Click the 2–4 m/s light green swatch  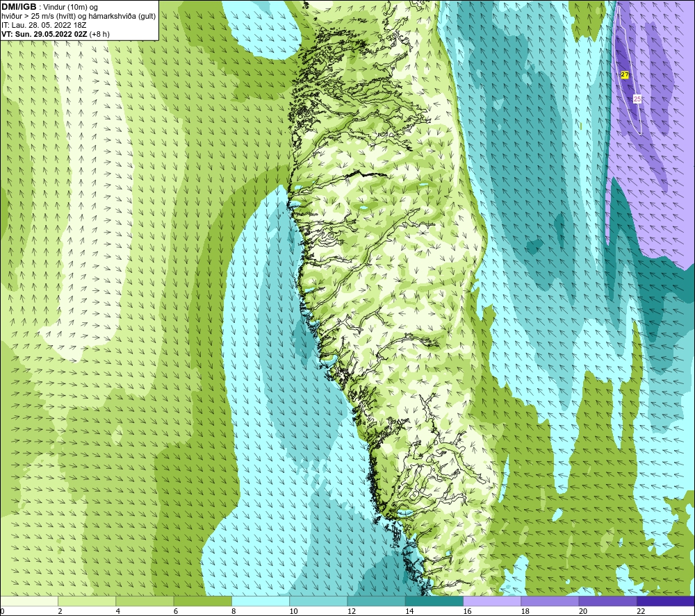pyautogui.click(x=87, y=601)
